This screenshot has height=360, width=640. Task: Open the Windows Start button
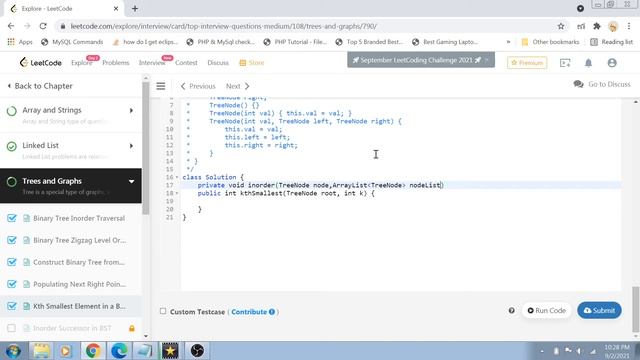13,351
